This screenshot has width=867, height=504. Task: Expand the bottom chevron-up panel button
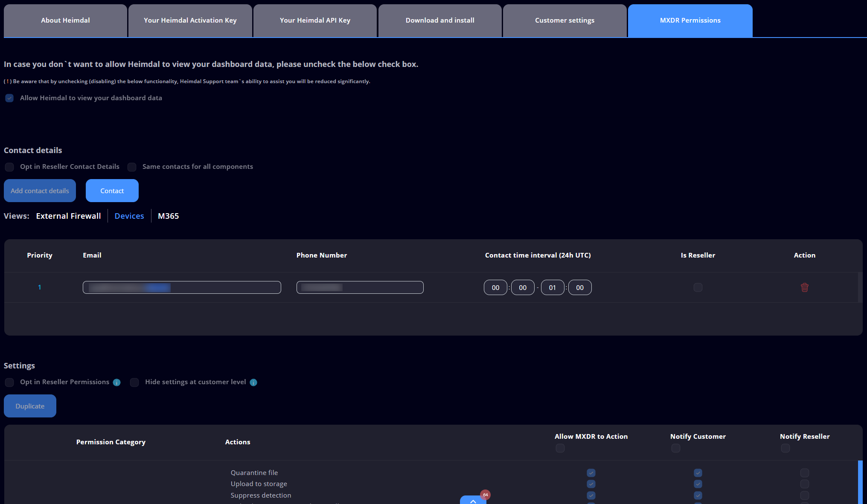pos(473,501)
